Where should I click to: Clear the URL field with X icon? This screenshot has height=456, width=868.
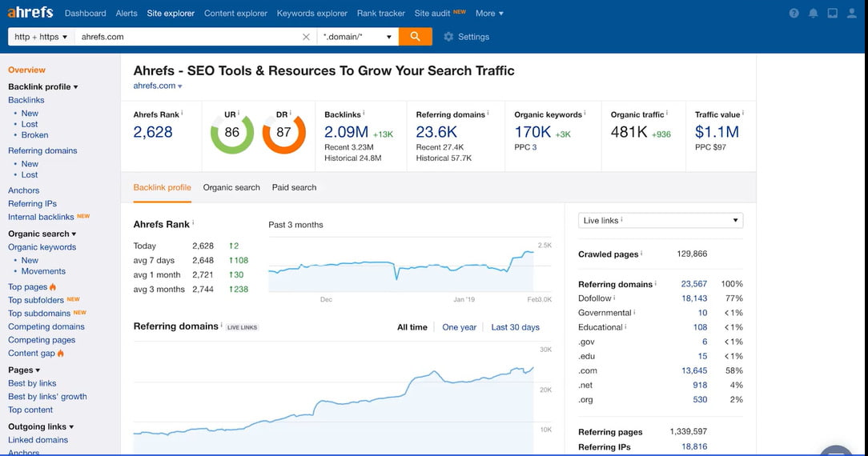coord(306,37)
